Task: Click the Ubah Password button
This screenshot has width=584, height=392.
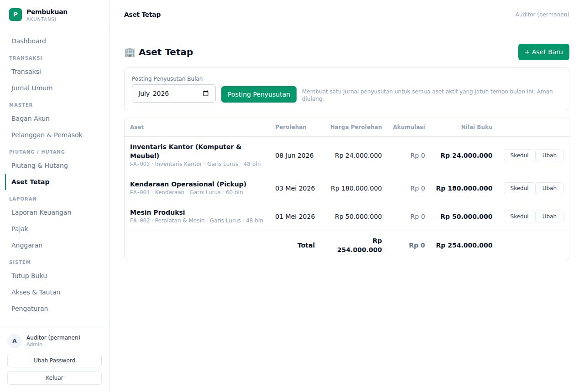Action: pos(54,361)
